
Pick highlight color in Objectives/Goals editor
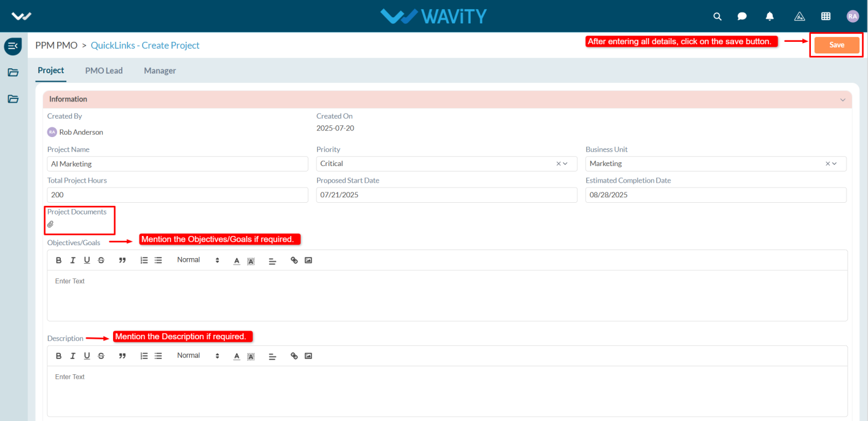point(251,261)
